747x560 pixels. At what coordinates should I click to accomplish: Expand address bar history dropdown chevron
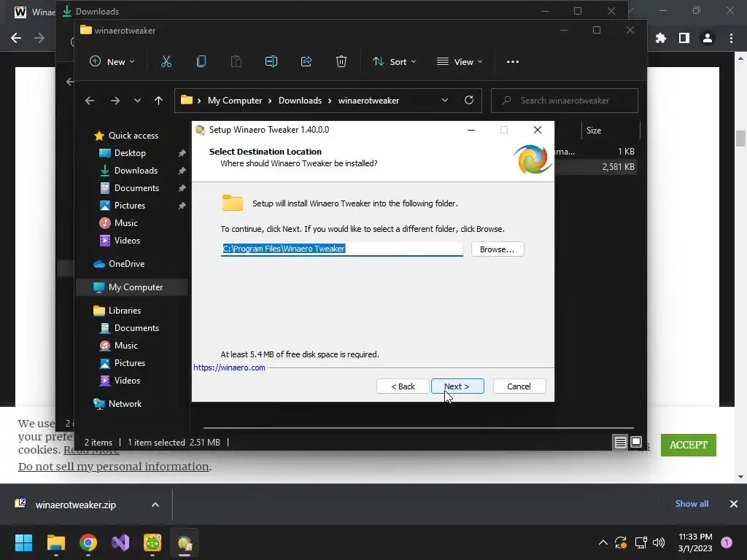tap(445, 100)
